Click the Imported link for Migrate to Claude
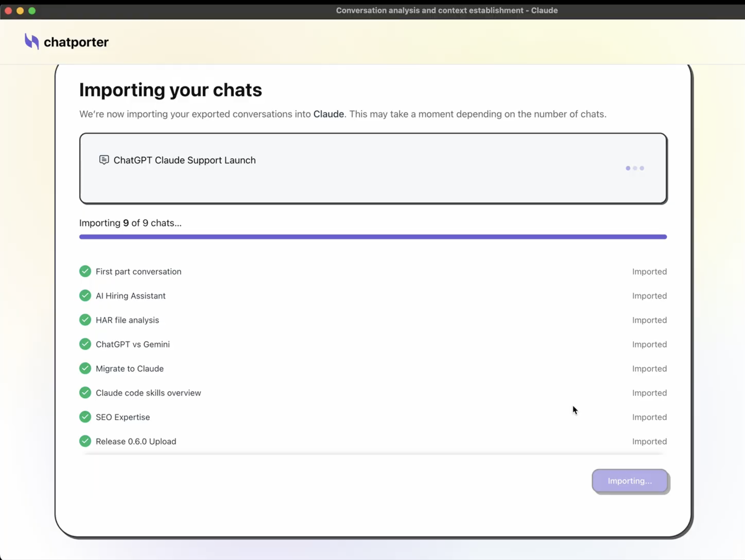This screenshot has height=560, width=745. (x=649, y=369)
